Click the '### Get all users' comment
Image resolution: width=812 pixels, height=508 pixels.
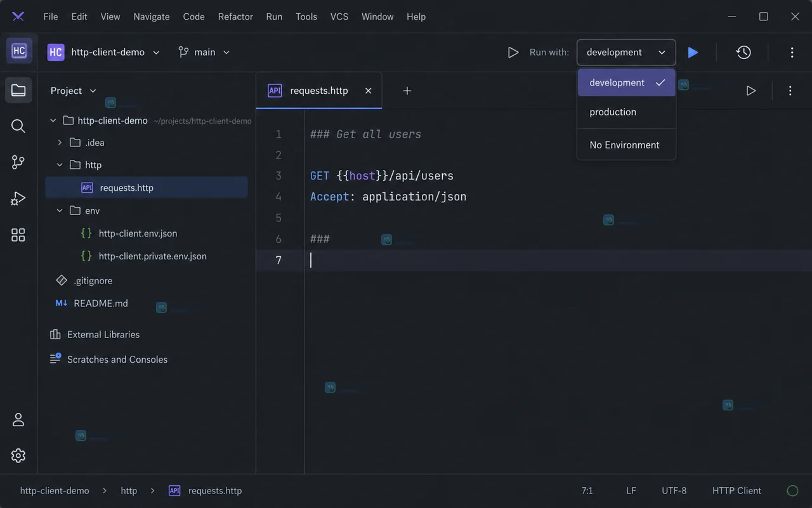point(365,134)
